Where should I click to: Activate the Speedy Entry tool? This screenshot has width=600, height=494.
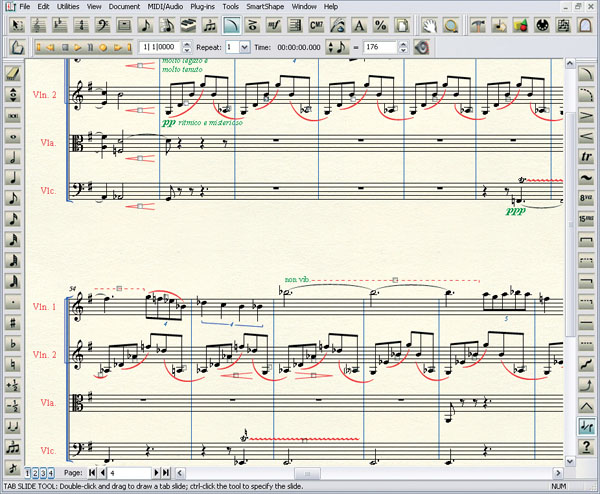(166, 26)
